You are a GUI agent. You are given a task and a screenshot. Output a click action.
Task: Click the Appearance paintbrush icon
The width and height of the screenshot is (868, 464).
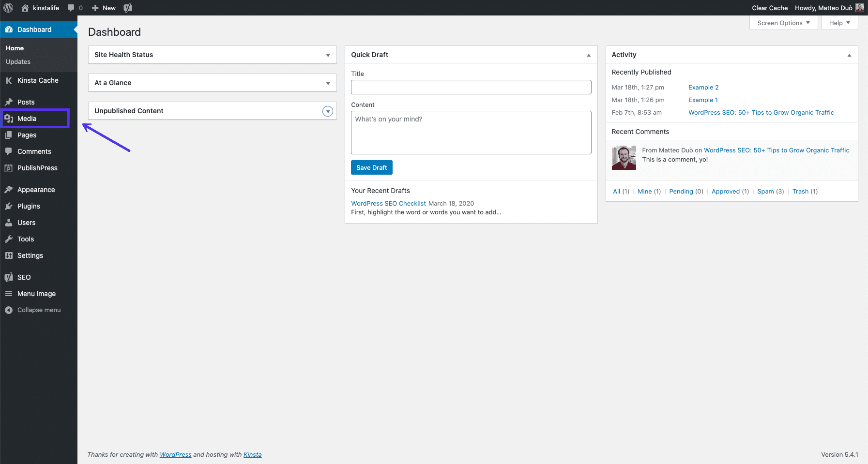pyautogui.click(x=10, y=189)
